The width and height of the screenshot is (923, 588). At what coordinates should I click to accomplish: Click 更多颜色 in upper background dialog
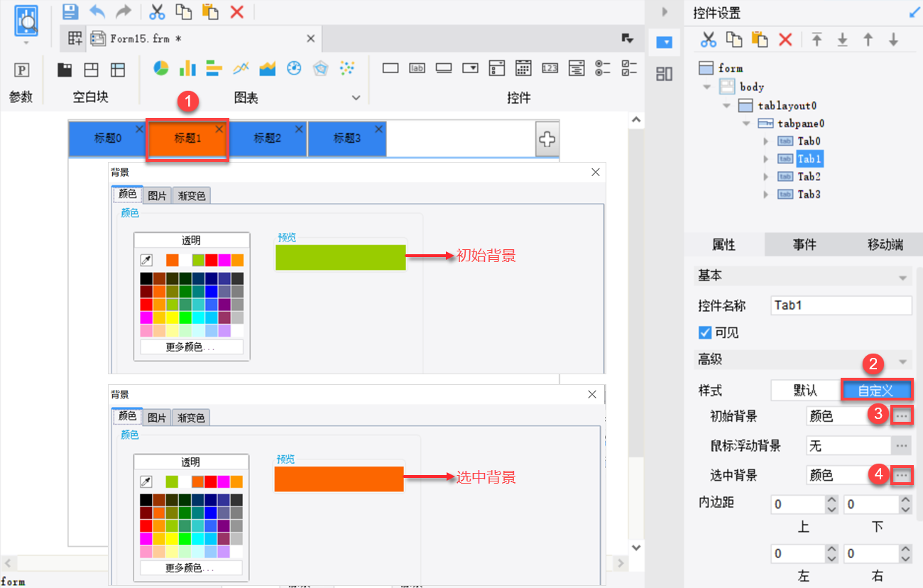[192, 347]
